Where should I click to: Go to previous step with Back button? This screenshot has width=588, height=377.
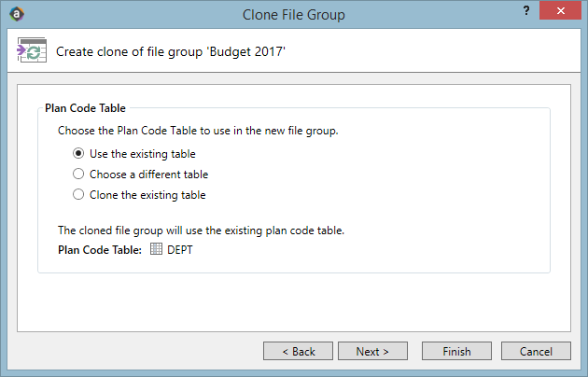pos(298,351)
